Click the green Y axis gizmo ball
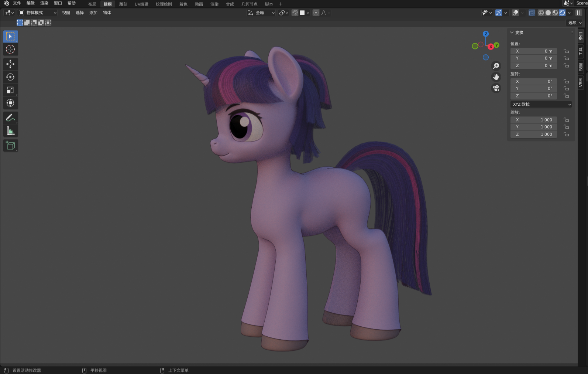Screen dimensions: 588x374 tap(496, 45)
